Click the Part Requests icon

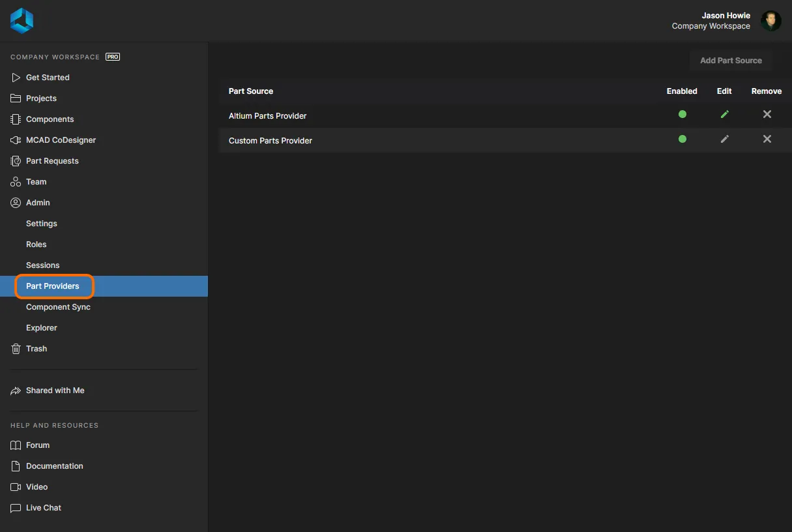tap(16, 161)
